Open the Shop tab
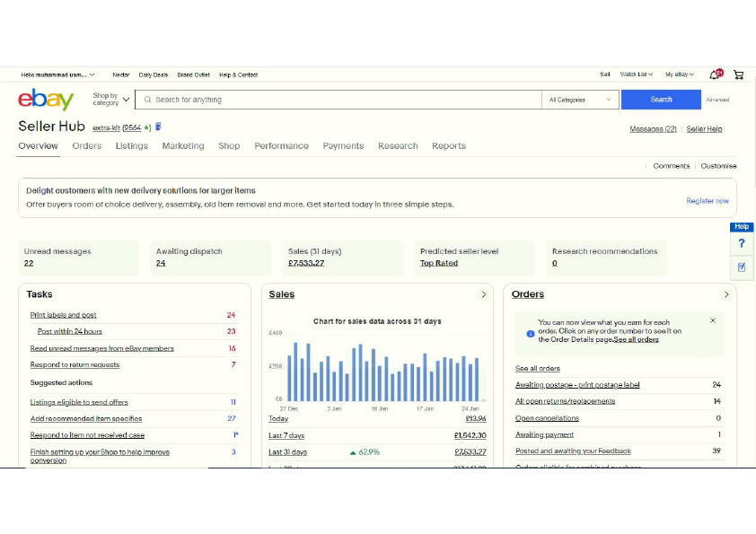This screenshot has width=756, height=534. [x=229, y=146]
